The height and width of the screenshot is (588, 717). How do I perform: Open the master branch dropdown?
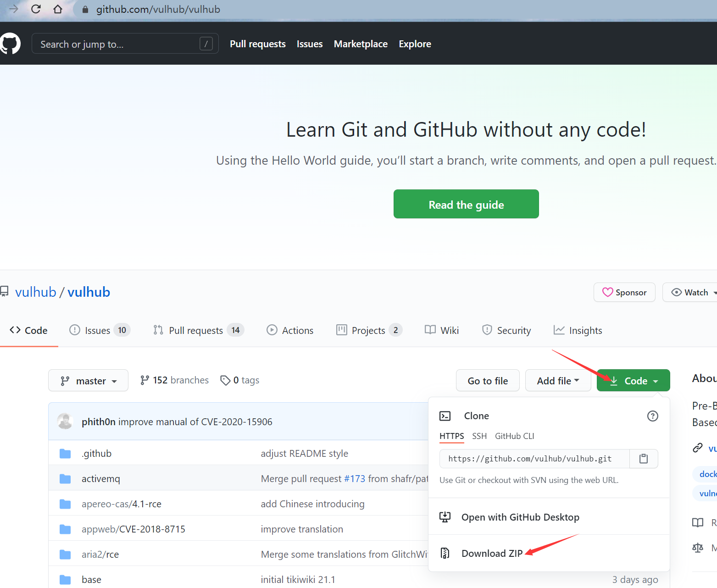(x=88, y=380)
